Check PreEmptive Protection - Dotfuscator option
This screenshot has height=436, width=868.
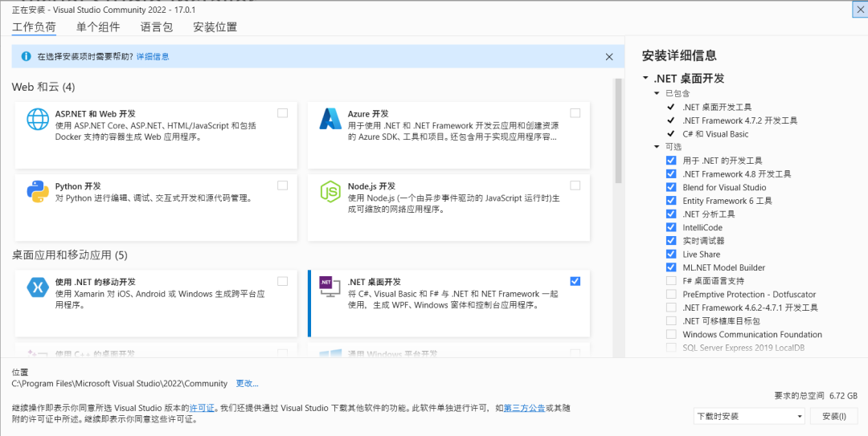(671, 294)
